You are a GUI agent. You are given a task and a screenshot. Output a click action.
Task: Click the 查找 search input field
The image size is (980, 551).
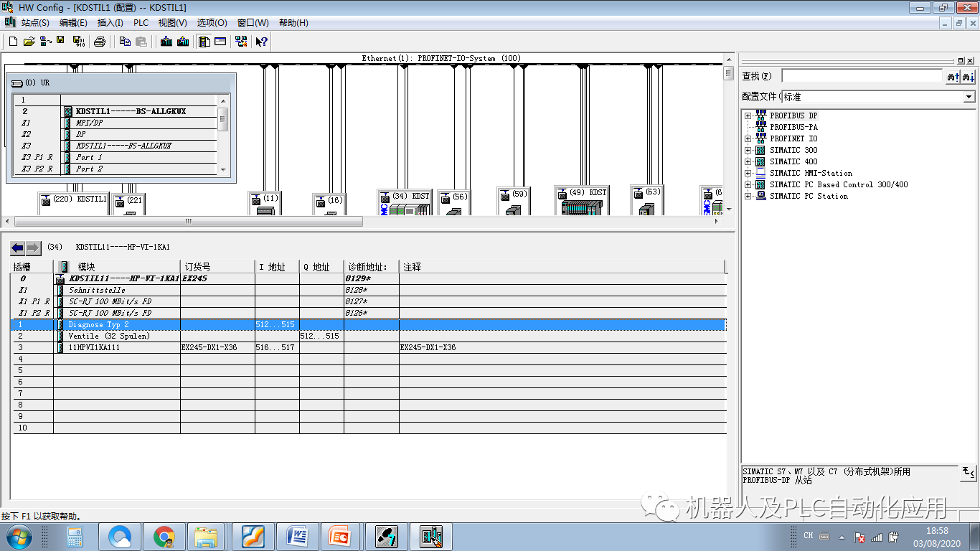pos(862,76)
